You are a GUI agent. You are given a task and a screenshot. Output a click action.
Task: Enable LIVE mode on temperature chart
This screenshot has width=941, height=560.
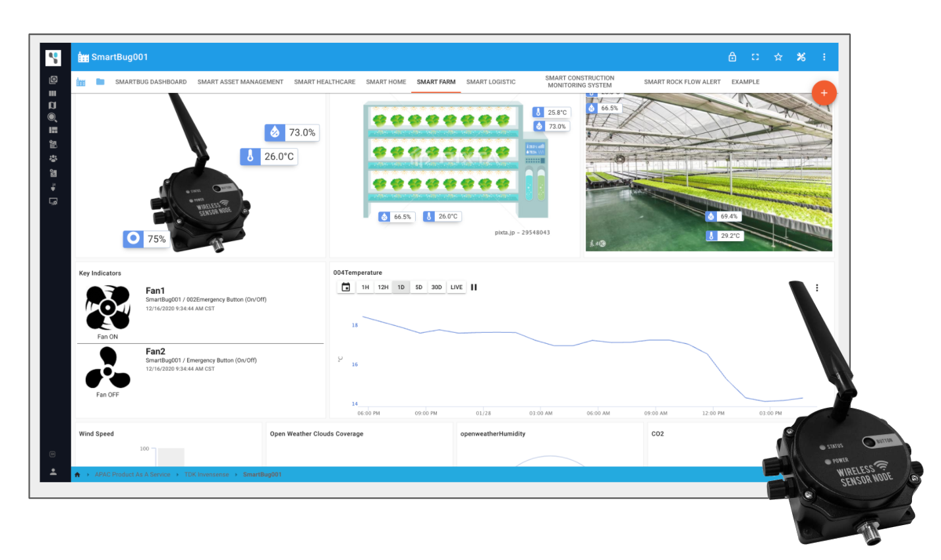click(x=457, y=287)
